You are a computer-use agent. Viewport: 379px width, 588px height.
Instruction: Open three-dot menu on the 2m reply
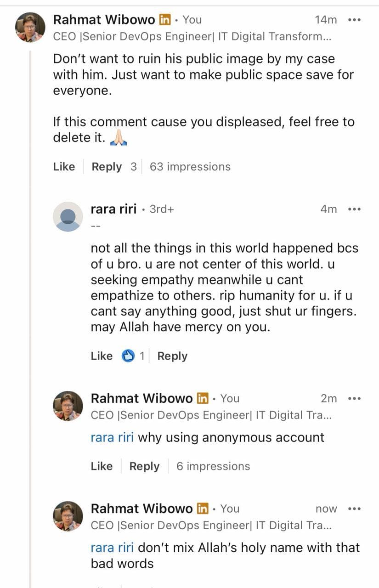354,398
